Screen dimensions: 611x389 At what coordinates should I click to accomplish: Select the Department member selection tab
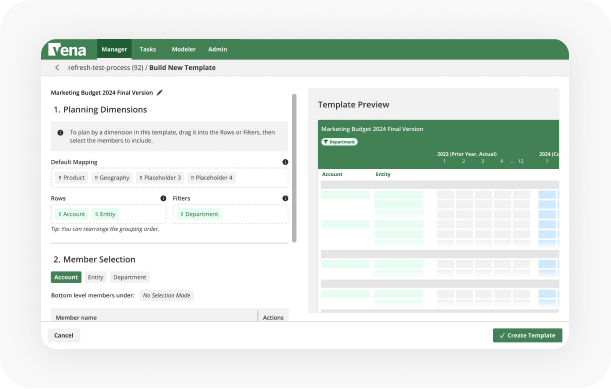[130, 277]
